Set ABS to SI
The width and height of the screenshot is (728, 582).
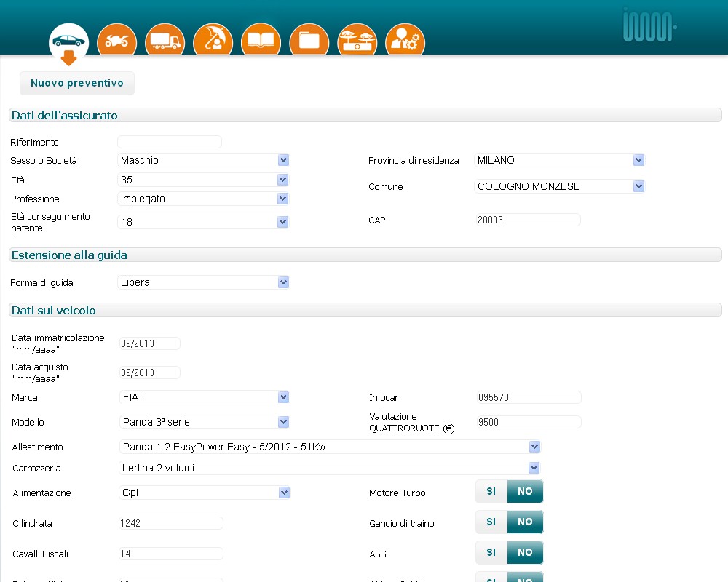(491, 552)
